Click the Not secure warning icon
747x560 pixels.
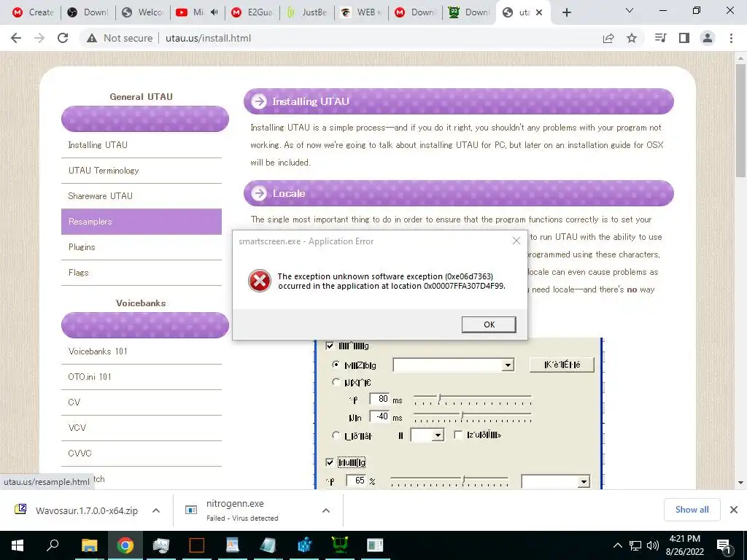point(92,38)
